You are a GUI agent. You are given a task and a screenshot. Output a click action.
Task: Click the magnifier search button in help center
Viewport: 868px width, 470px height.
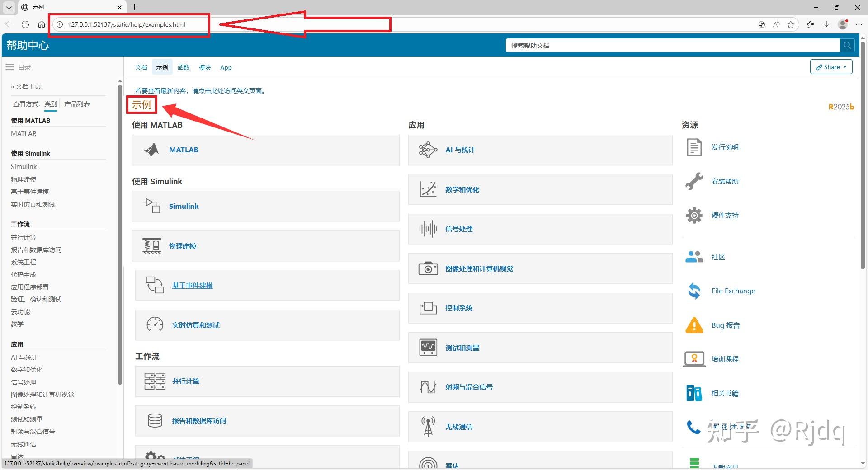pos(847,45)
